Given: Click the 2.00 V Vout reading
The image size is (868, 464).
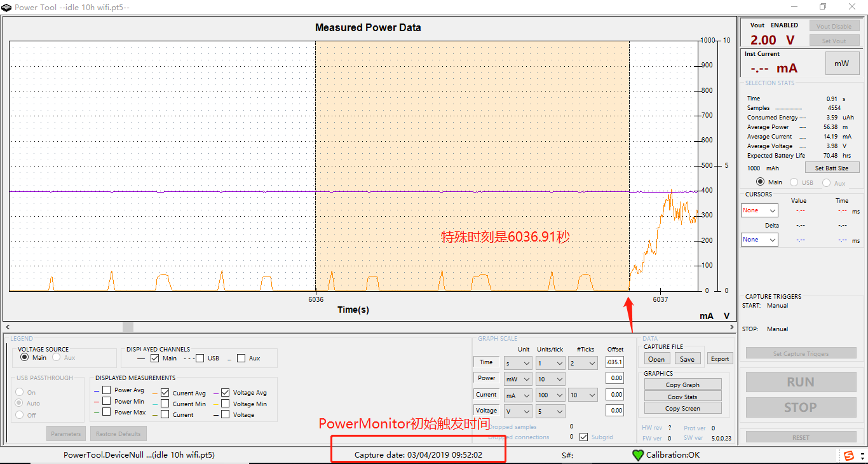Looking at the screenshot, I should (x=772, y=40).
